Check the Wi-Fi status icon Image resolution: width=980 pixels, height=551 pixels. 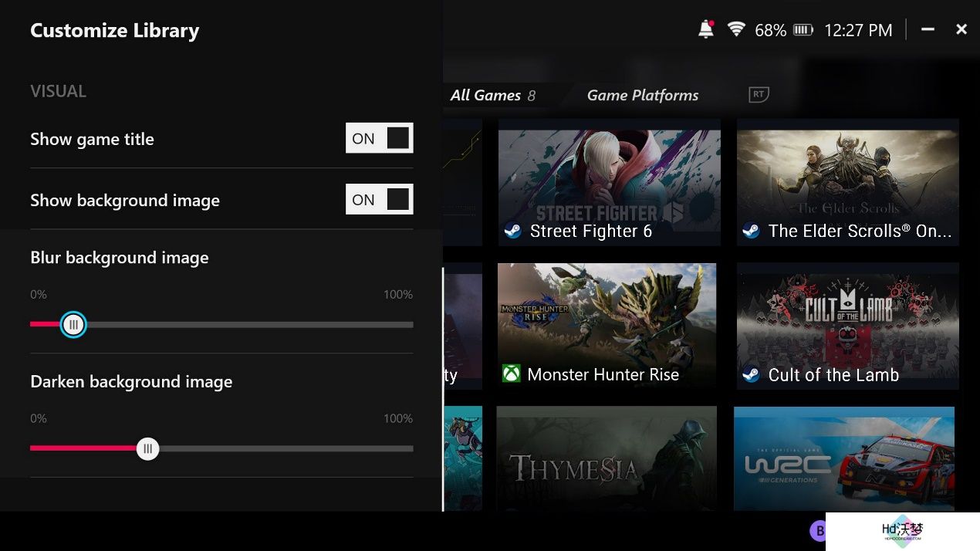736,29
